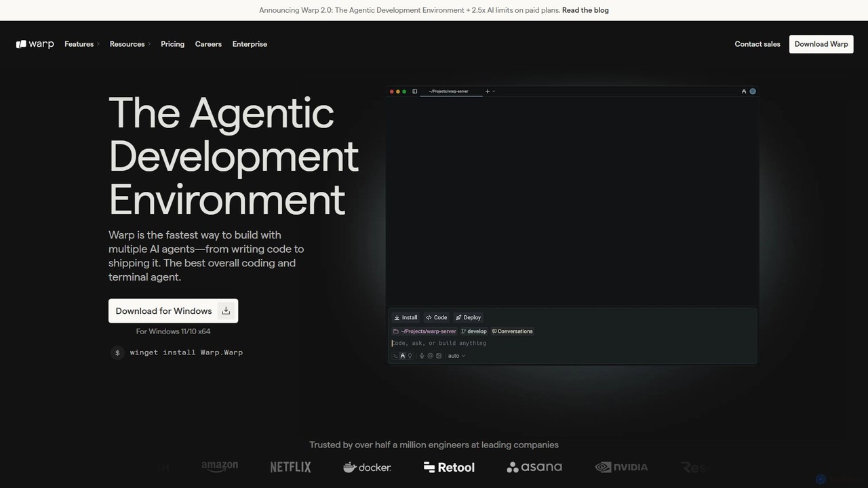This screenshot has height=488, width=868.
Task: Toggle the agent mode icon in prompt bar
Action: [x=403, y=356]
